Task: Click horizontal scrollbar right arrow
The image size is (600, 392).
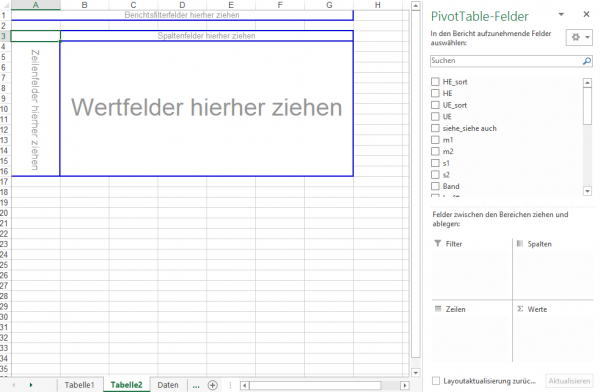Action: click(404, 385)
